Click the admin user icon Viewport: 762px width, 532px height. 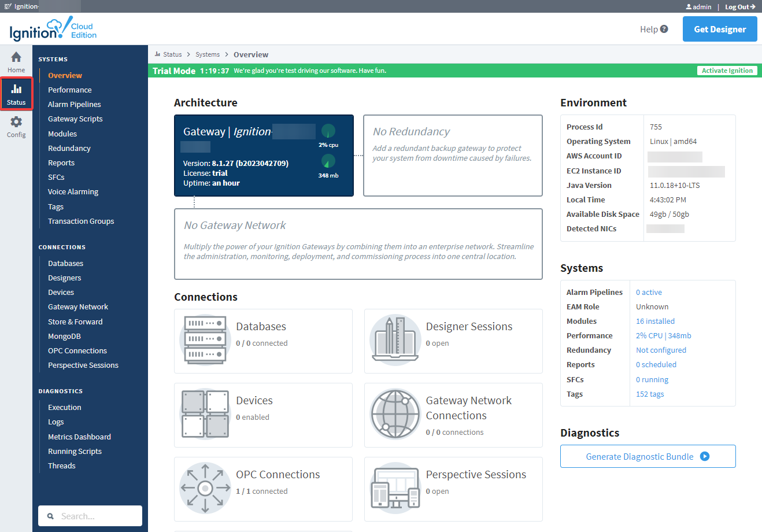pos(689,7)
